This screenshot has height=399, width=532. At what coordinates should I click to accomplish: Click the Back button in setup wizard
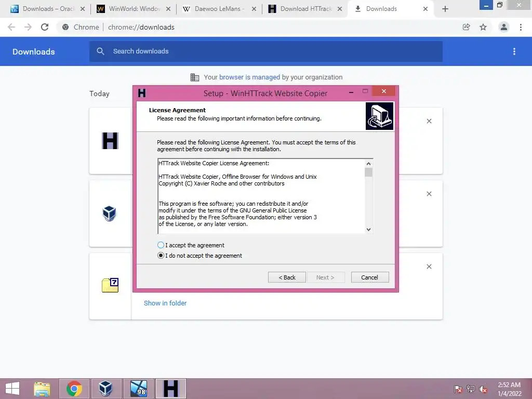(x=287, y=277)
